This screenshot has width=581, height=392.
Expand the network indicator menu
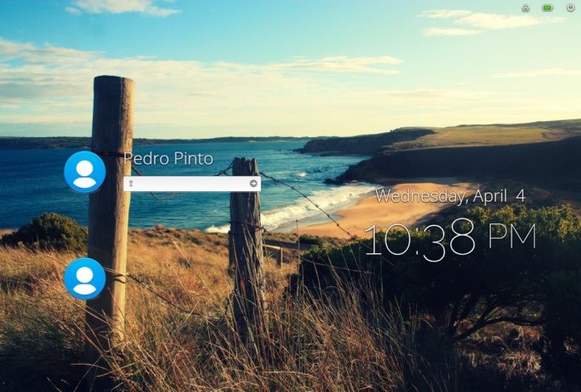click(x=525, y=8)
